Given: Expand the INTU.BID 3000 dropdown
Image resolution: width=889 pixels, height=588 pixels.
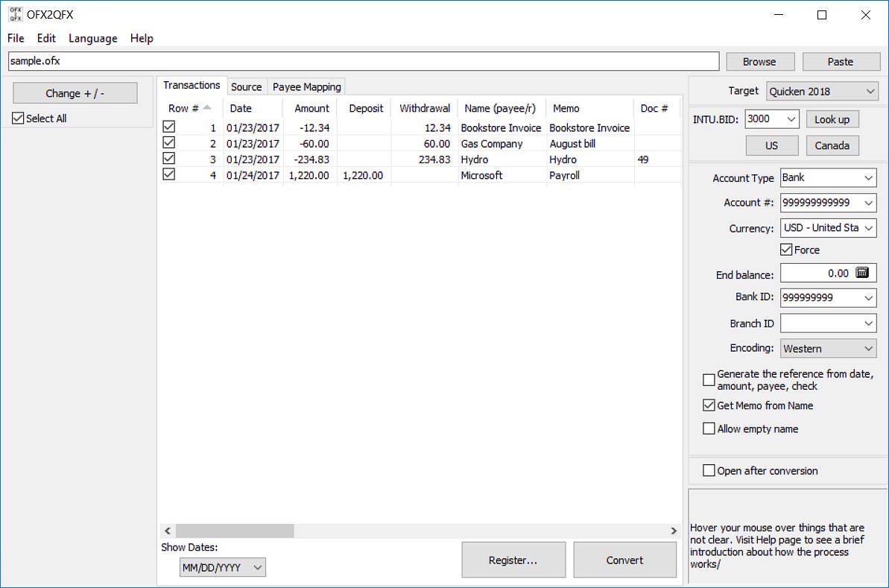Looking at the screenshot, I should coord(791,119).
